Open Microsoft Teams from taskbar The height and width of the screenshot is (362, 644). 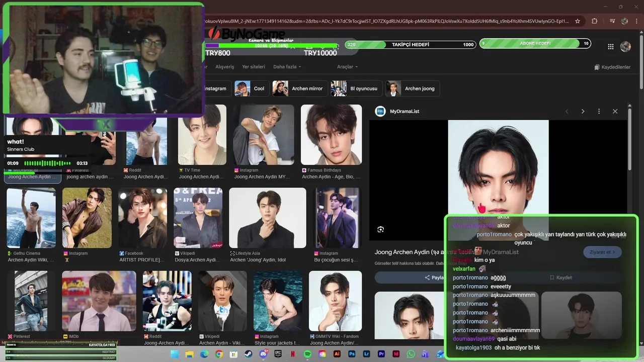click(426, 354)
